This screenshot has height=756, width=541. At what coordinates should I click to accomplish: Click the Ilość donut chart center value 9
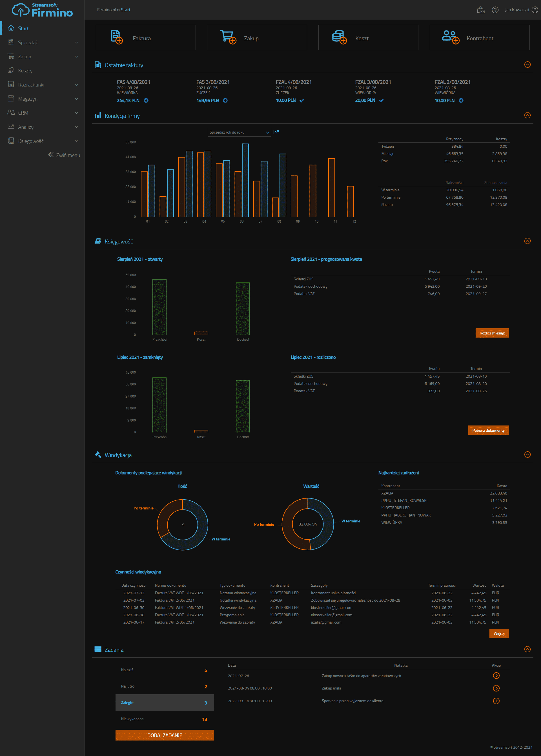point(183,525)
